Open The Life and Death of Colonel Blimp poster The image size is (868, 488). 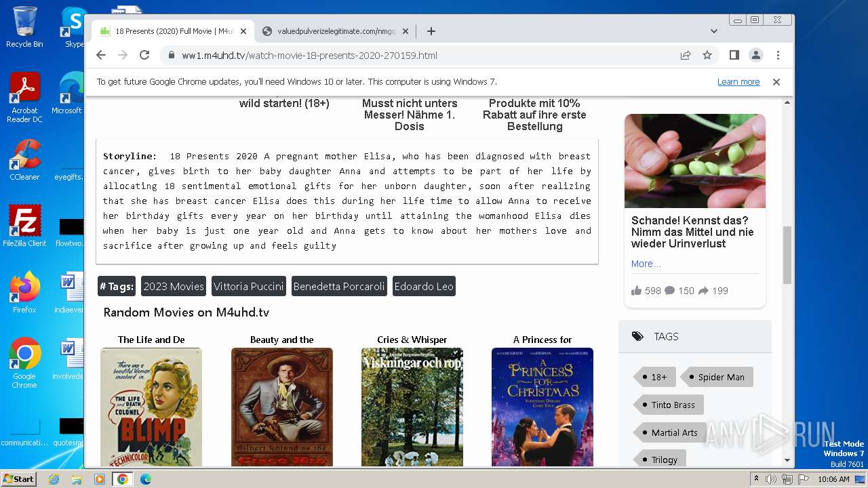click(x=151, y=407)
